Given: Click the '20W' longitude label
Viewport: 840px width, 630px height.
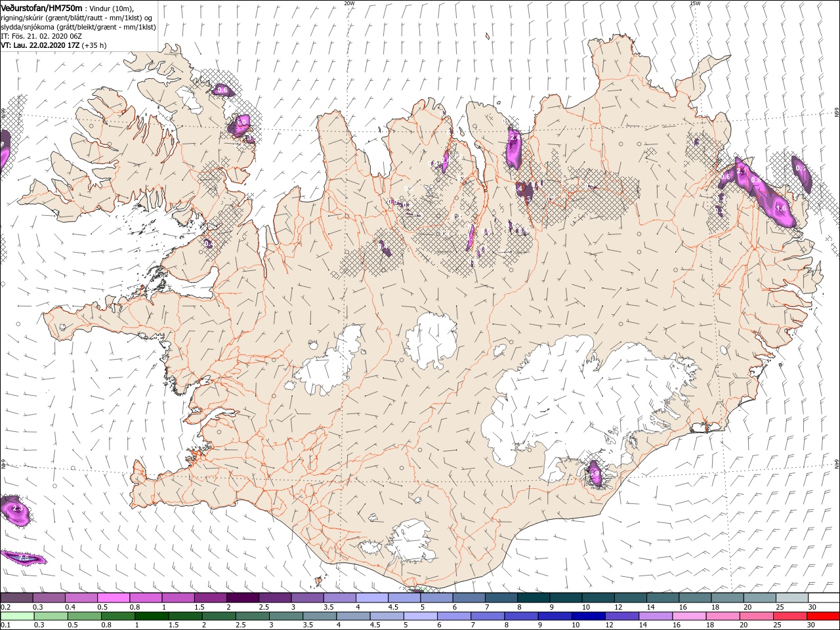Looking at the screenshot, I should pos(349,3).
